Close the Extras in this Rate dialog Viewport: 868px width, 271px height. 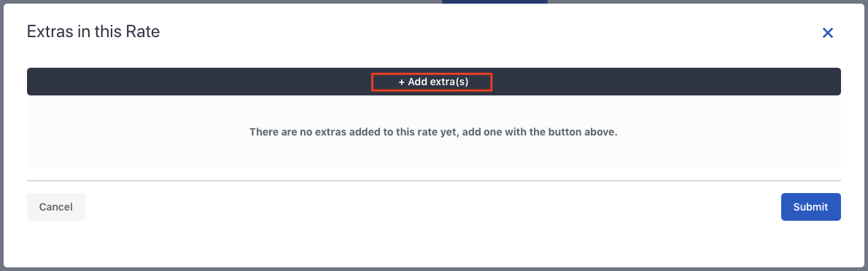(x=828, y=34)
